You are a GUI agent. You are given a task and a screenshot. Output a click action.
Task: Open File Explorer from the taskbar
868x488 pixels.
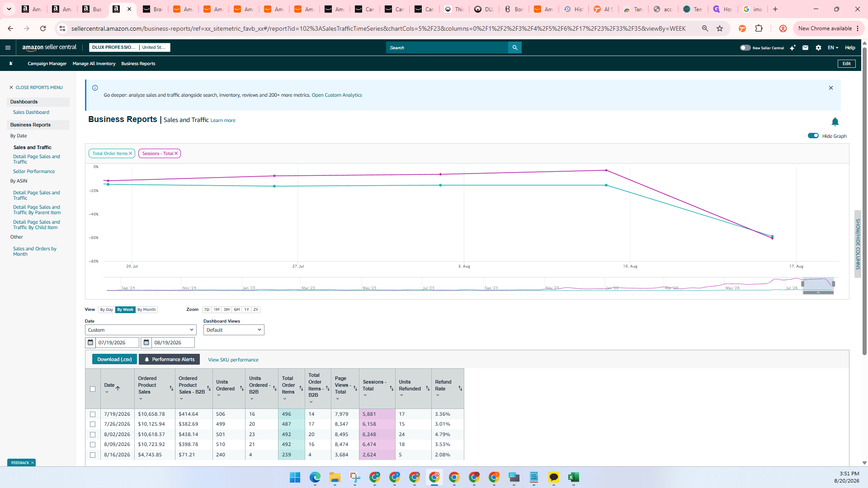coord(335,477)
